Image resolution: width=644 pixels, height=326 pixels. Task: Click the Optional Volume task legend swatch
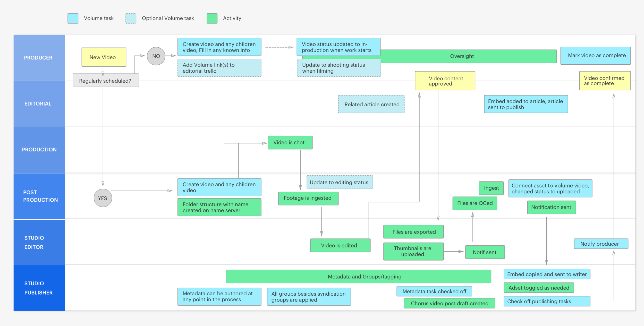tap(131, 18)
